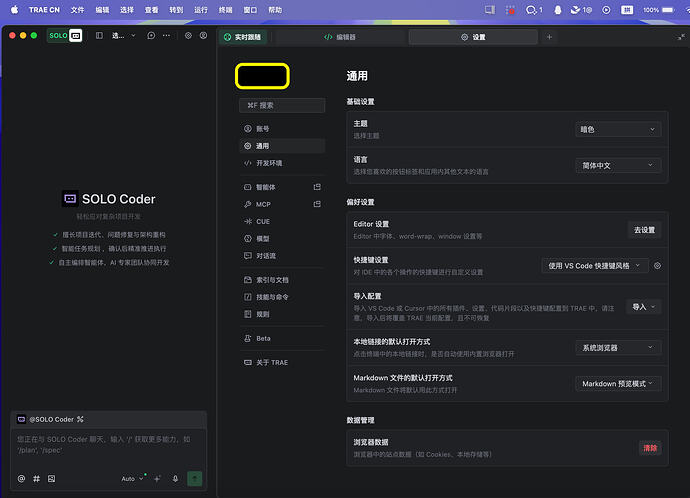Click the QQ penguin icon in the menu bar
Screen dimensions: 690x498
(x=558, y=10)
